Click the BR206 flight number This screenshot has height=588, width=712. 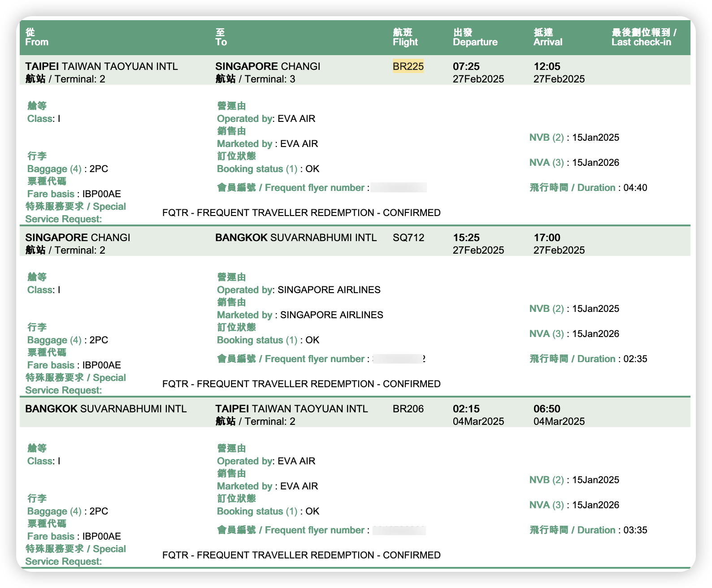coord(408,409)
